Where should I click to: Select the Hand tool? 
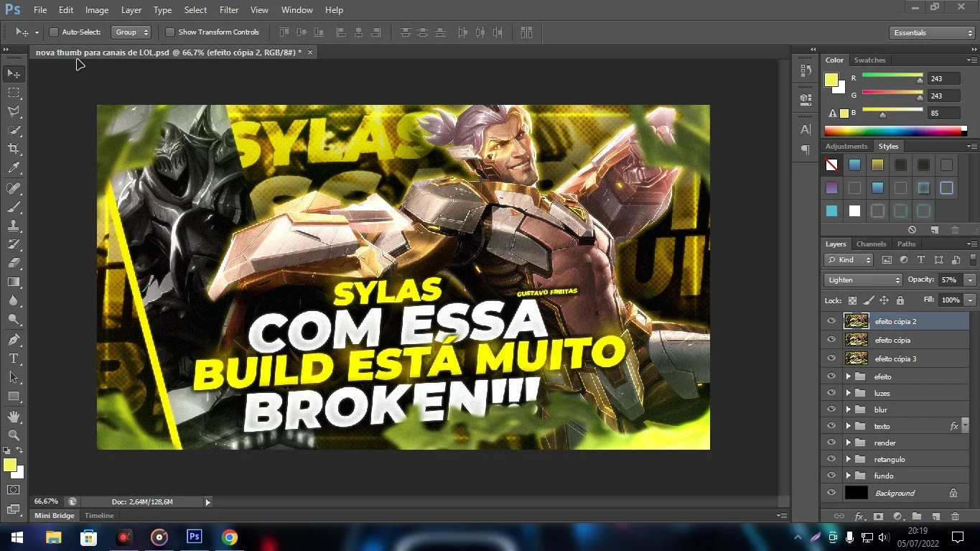click(x=14, y=417)
